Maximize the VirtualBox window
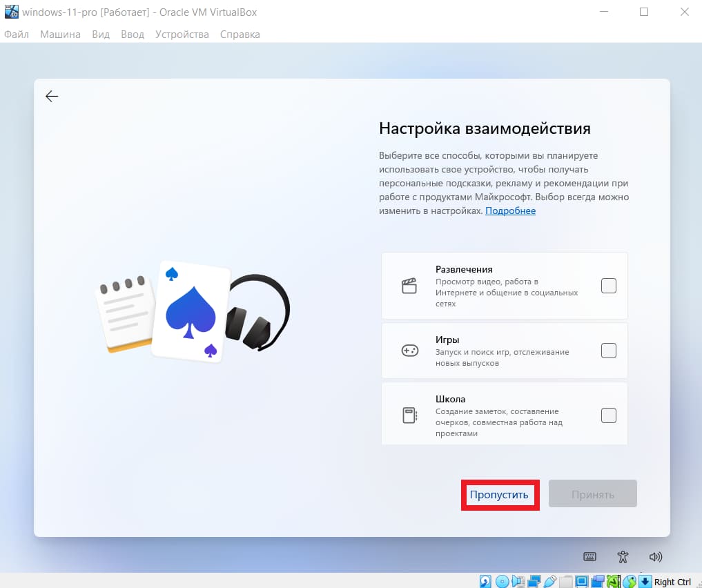This screenshot has width=702, height=588. coord(644,12)
